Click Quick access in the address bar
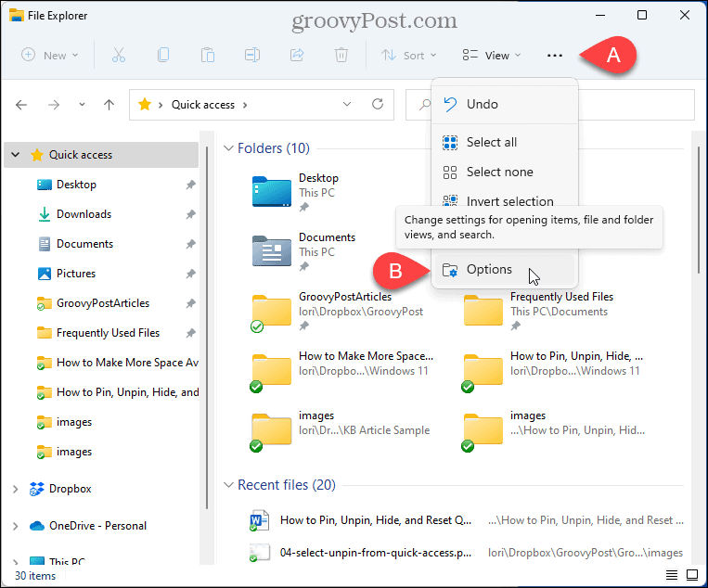 point(203,105)
